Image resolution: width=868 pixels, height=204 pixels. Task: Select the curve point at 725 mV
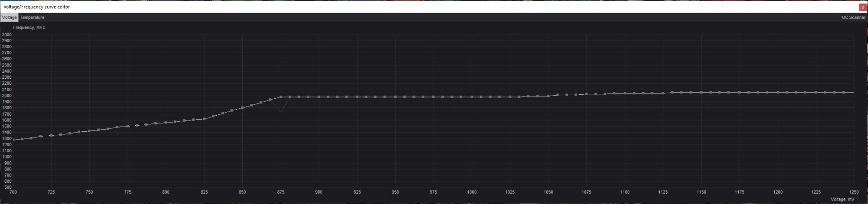pyautogui.click(x=51, y=135)
